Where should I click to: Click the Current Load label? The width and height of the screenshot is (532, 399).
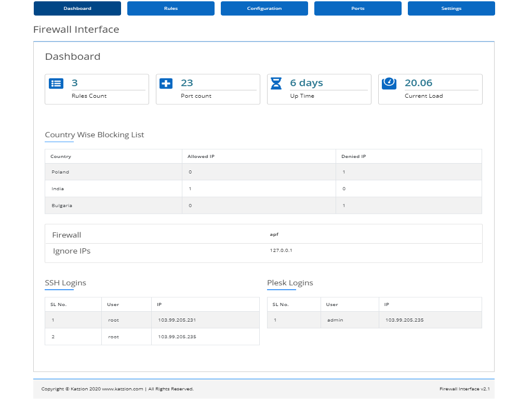coord(424,96)
